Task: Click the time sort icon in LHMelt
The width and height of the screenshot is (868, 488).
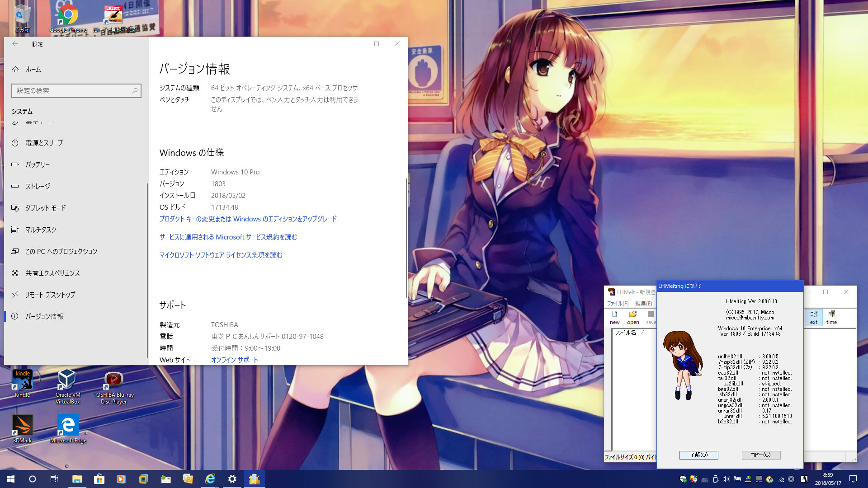Action: point(831,318)
